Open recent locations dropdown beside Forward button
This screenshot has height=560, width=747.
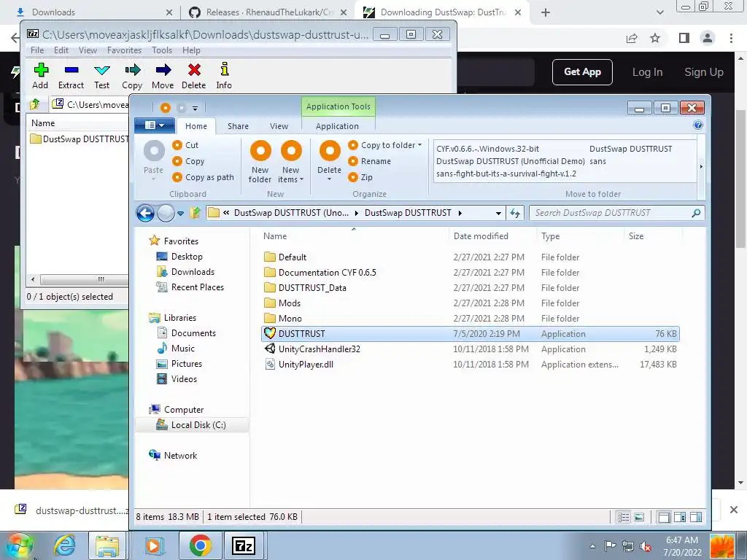click(181, 214)
